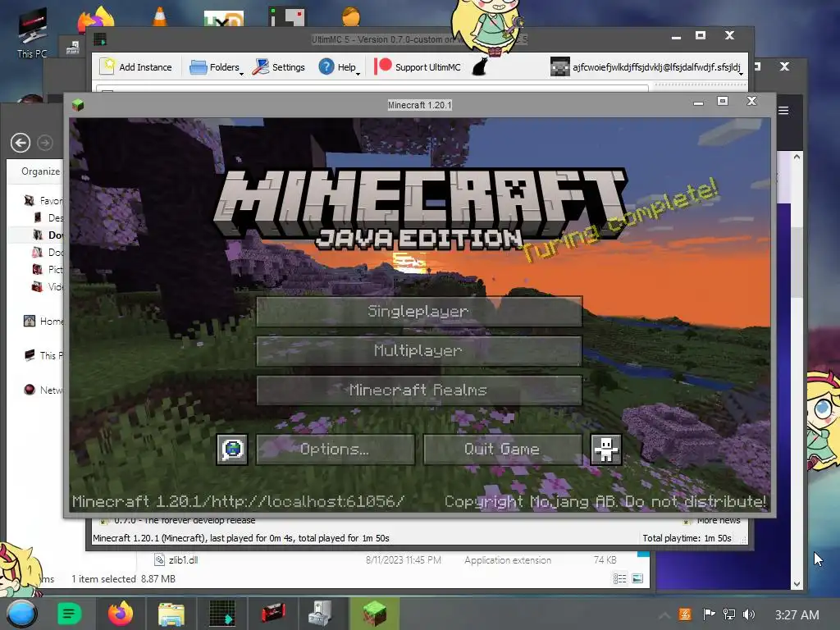
Task: Switch to Minecraft grass block on taskbar
Action: 374,614
